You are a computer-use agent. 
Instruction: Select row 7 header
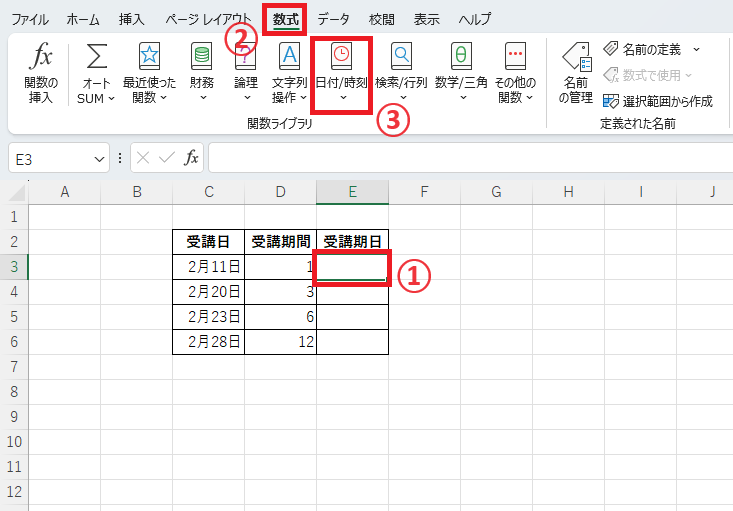tap(14, 367)
